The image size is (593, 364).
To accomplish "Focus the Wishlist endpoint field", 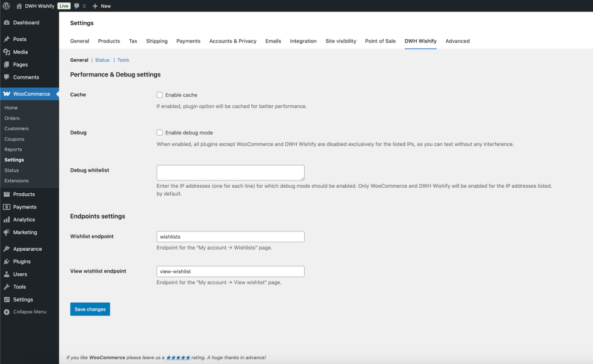I will [x=230, y=237].
